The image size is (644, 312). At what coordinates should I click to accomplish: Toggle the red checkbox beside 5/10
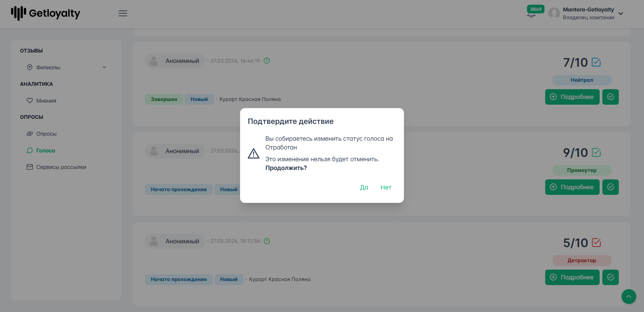pos(596,243)
